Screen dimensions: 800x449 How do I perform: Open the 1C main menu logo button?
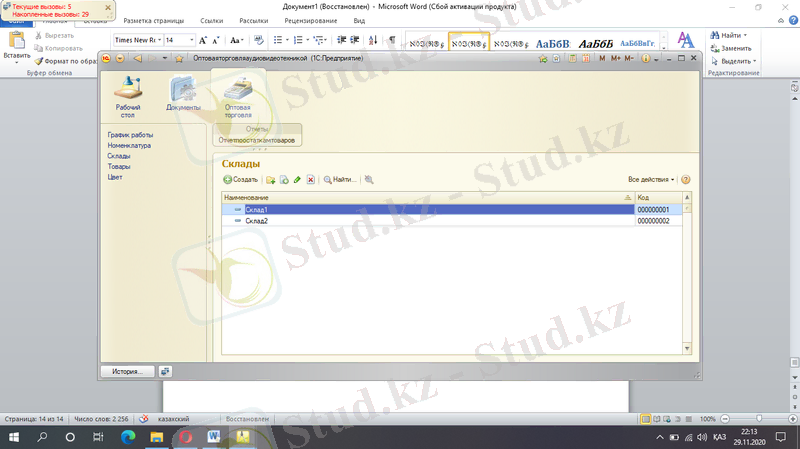click(x=106, y=59)
